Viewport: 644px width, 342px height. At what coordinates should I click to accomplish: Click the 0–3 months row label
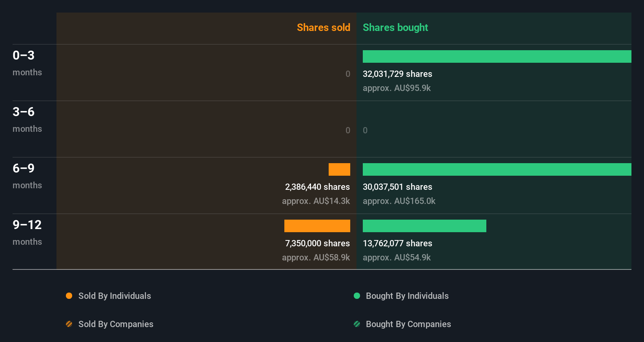coord(27,63)
